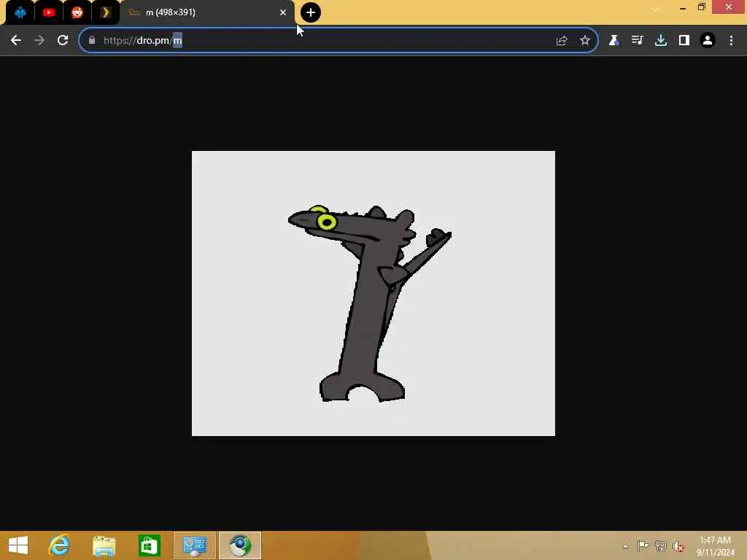Viewport: 747px width, 560px height.
Task: Open the profile avatar menu
Action: click(708, 41)
